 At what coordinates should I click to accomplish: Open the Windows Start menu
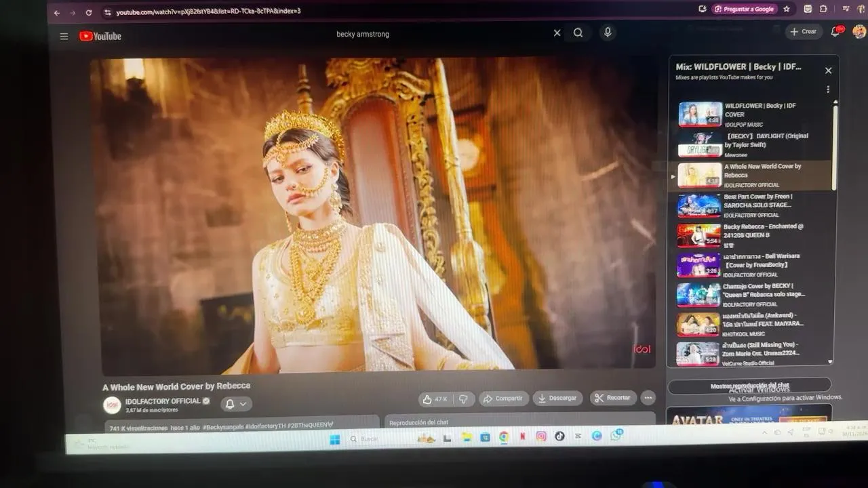334,439
